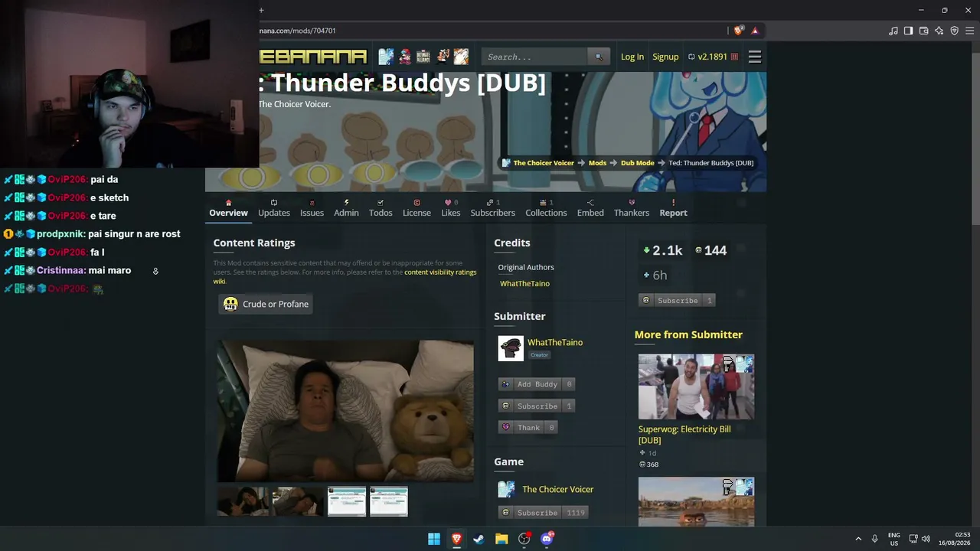Open the browser music note media control
The image size is (980, 551).
pos(893,31)
